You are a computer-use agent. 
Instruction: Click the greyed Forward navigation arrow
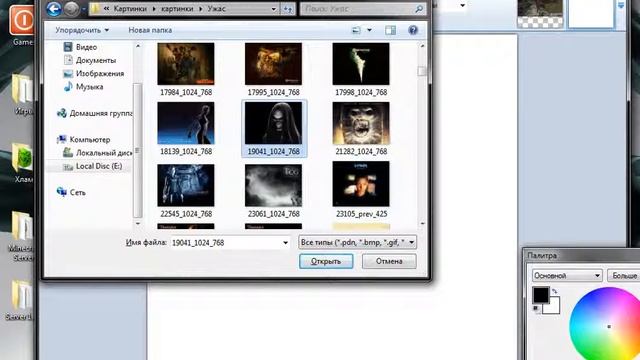coord(72,9)
